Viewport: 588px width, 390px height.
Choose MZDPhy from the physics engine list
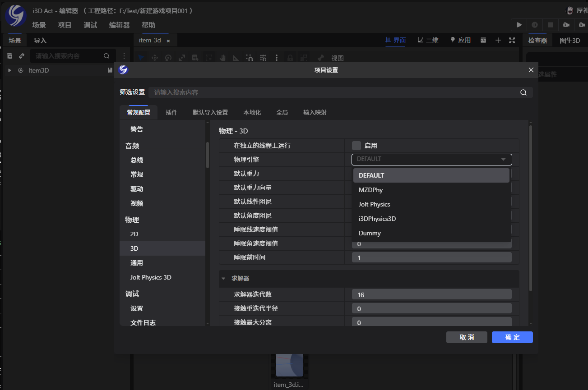[x=431, y=190]
